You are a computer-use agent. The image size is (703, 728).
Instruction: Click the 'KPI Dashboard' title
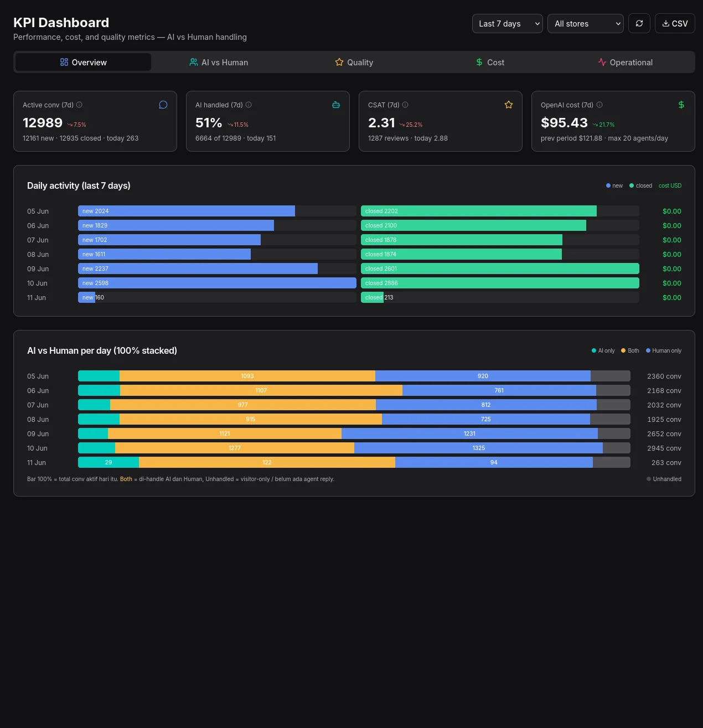[x=61, y=23]
